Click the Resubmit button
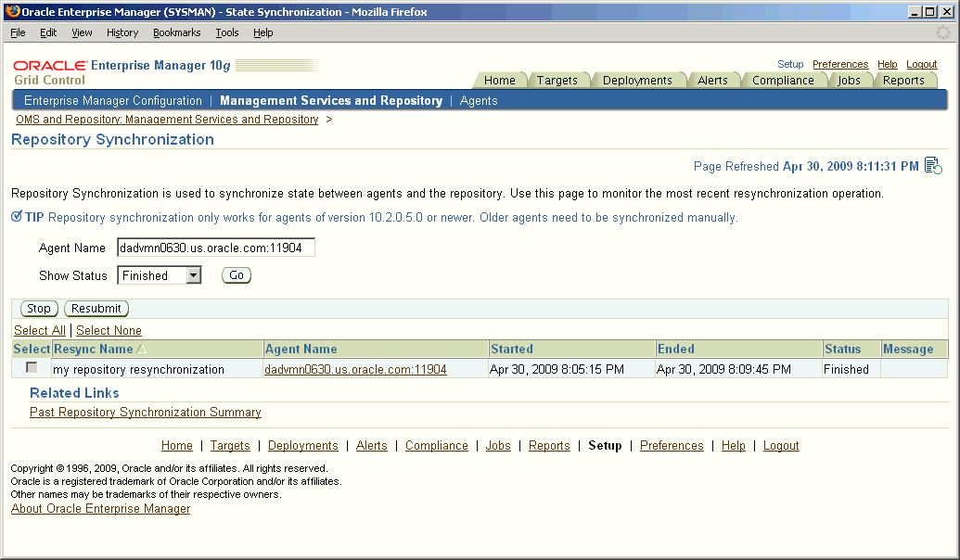 [96, 309]
